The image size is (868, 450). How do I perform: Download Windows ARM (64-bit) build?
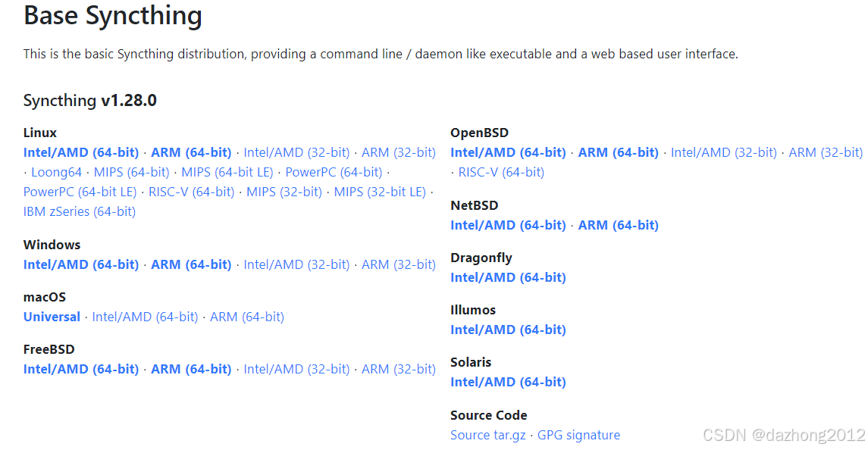(191, 264)
